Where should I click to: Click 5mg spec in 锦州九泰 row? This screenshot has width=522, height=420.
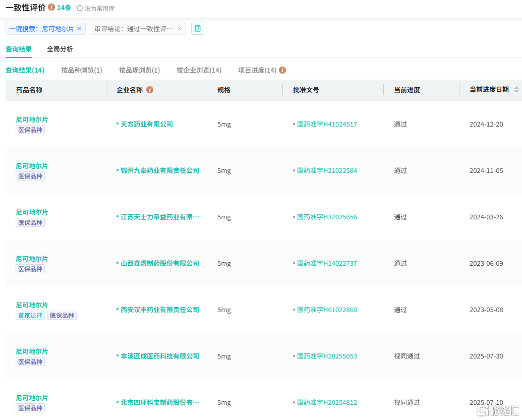tap(224, 170)
